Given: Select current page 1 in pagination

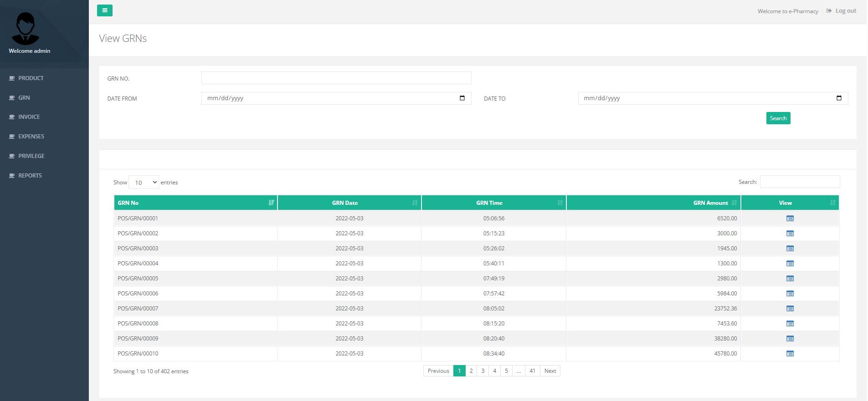Looking at the screenshot, I should [459, 371].
